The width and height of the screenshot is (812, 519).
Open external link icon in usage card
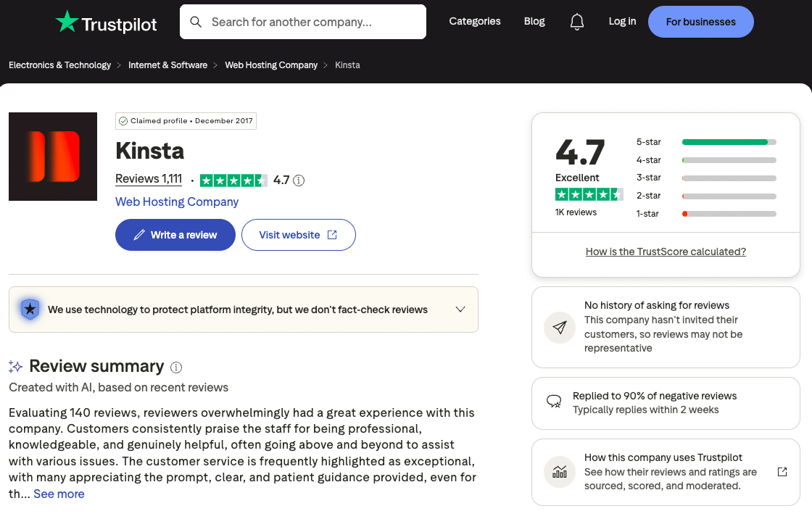pos(782,472)
